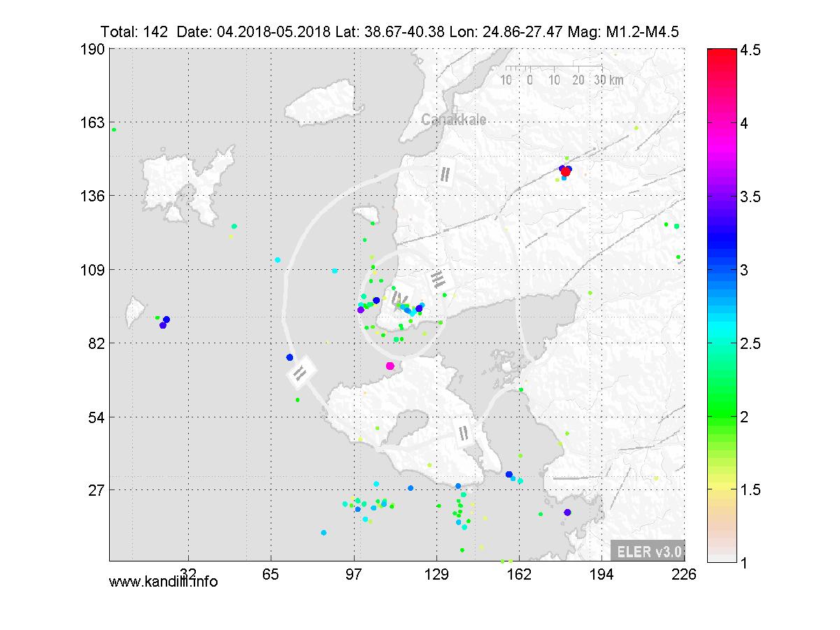Click y-axis tick label 27
840x630 pixels.
pos(98,489)
